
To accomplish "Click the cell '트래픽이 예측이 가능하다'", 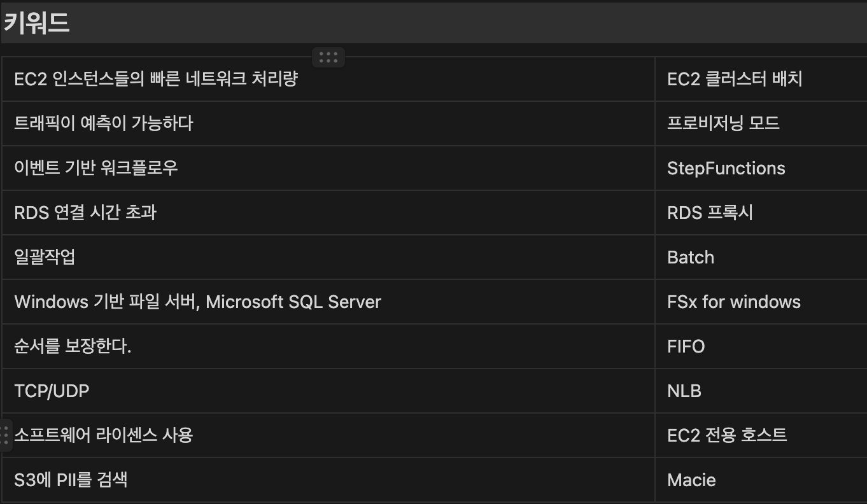I will 328,123.
